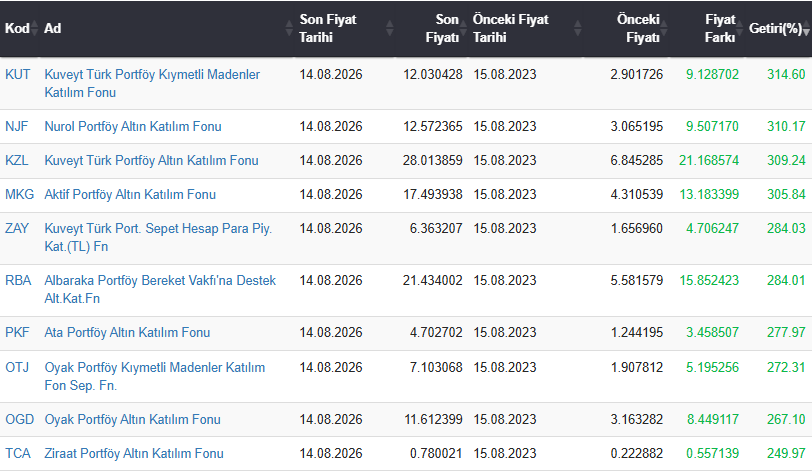Viewport: 812px width, 471px height.
Task: Open the OGD fund code link
Action: coord(19,419)
